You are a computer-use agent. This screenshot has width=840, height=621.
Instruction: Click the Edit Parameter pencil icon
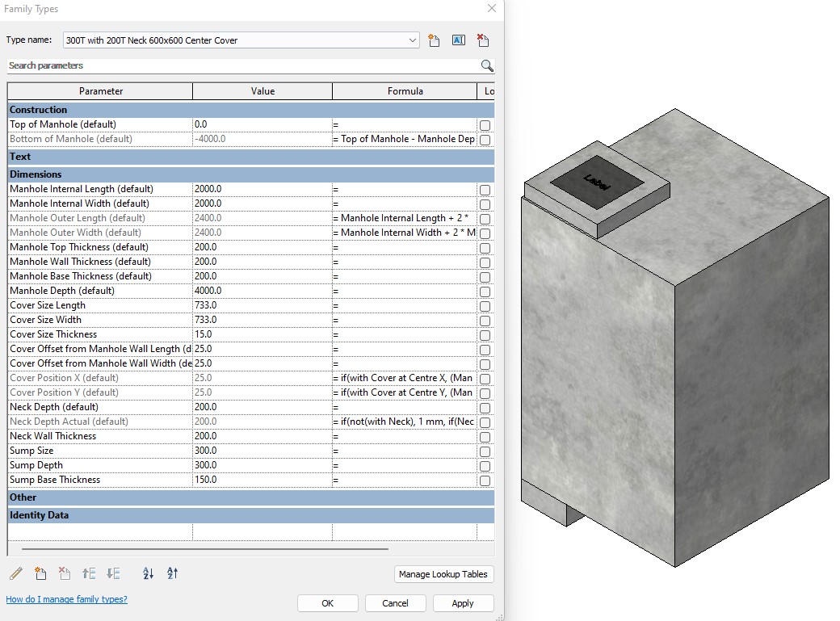(x=16, y=573)
